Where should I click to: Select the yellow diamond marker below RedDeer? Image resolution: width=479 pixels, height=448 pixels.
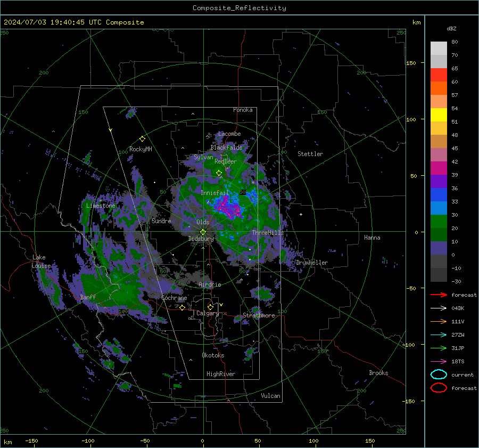coord(219,173)
